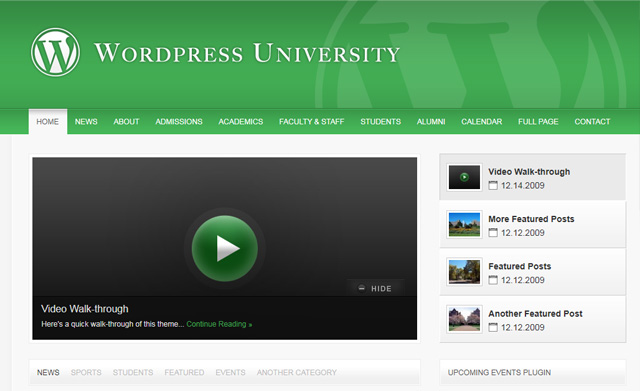This screenshot has height=391, width=640.
Task: Switch to Another Category tab
Action: tap(297, 373)
